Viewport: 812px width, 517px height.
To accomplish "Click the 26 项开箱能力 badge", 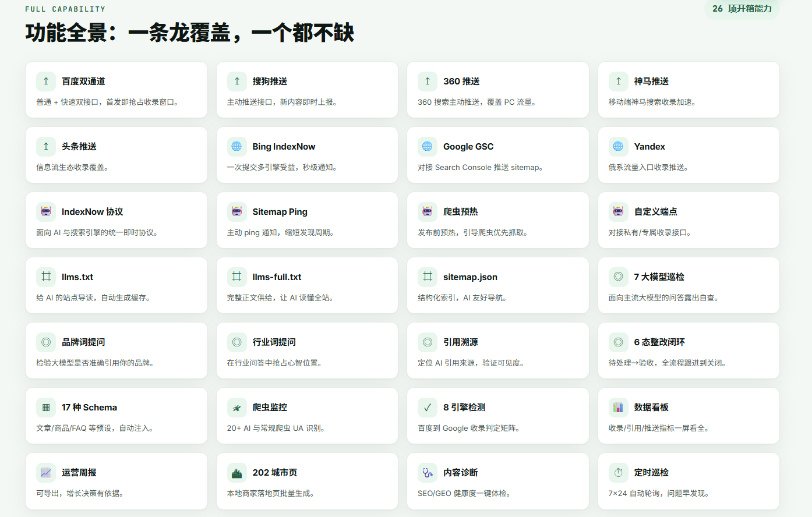I will point(742,9).
